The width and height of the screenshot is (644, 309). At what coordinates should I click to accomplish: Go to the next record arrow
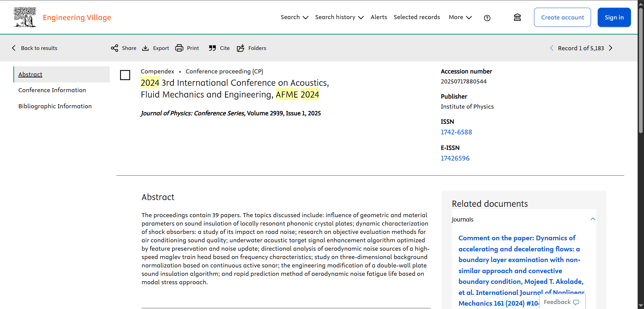pyautogui.click(x=610, y=48)
